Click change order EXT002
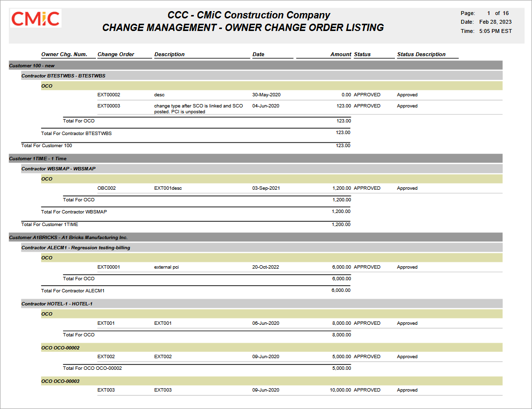Image resolution: width=532 pixels, height=409 pixels. point(106,356)
